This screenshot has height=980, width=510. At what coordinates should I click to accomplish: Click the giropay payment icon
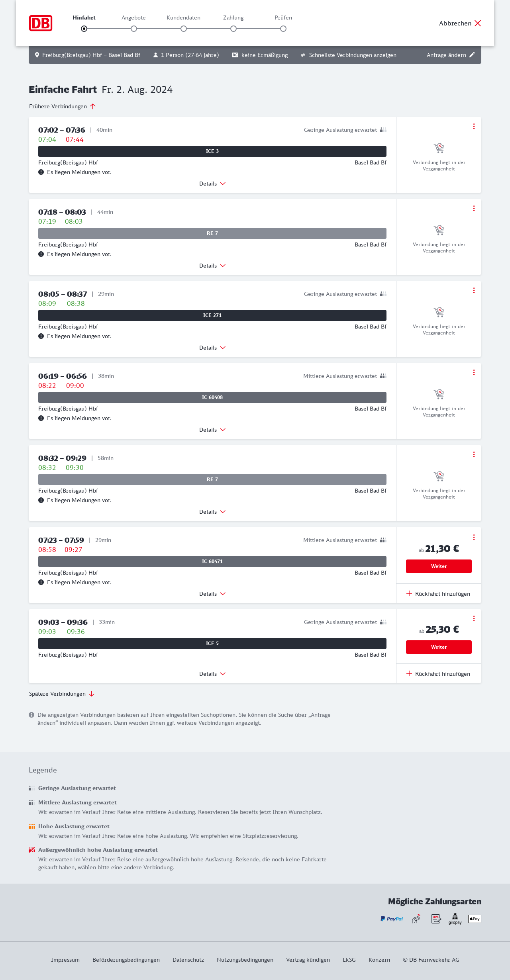(x=455, y=919)
